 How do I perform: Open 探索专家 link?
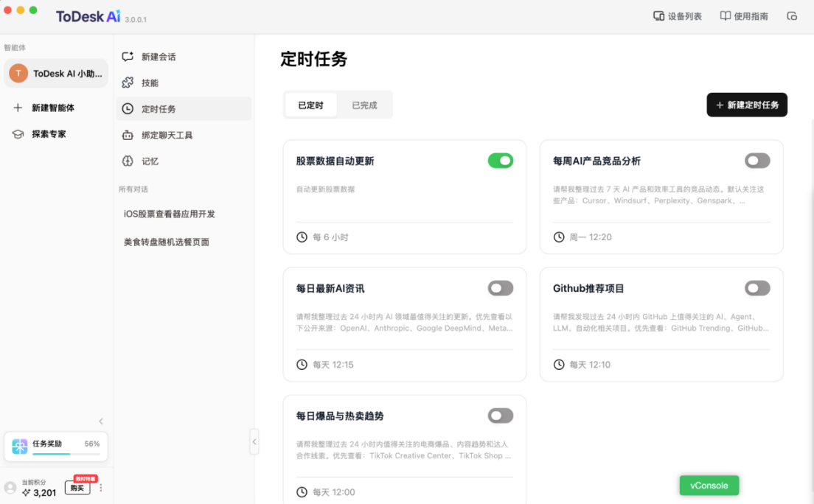[x=49, y=134]
